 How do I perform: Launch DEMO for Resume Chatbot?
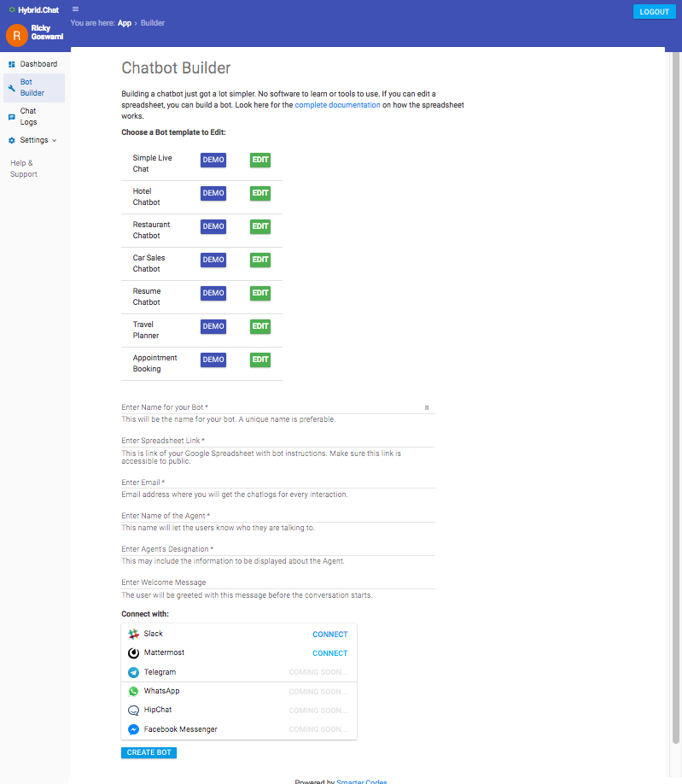[213, 293]
